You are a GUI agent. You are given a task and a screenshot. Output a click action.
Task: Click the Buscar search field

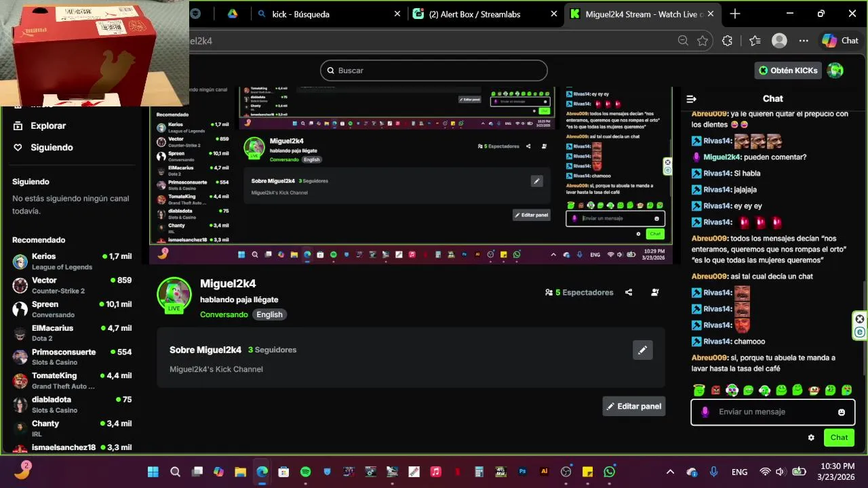[434, 70]
